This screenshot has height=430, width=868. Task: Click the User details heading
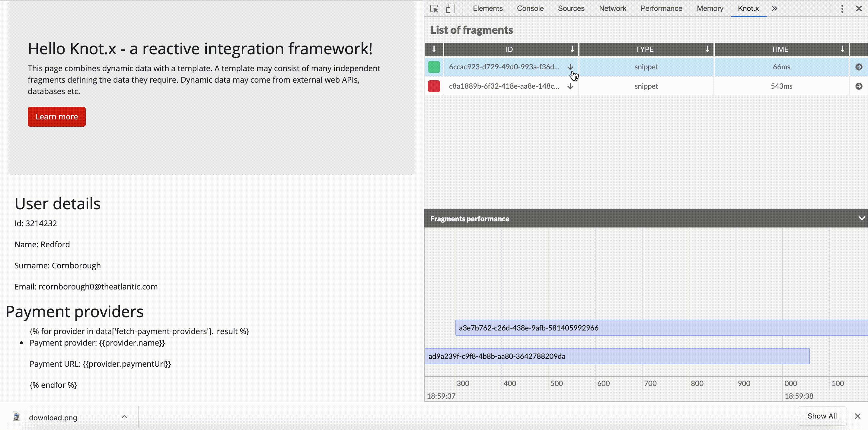pyautogui.click(x=58, y=204)
